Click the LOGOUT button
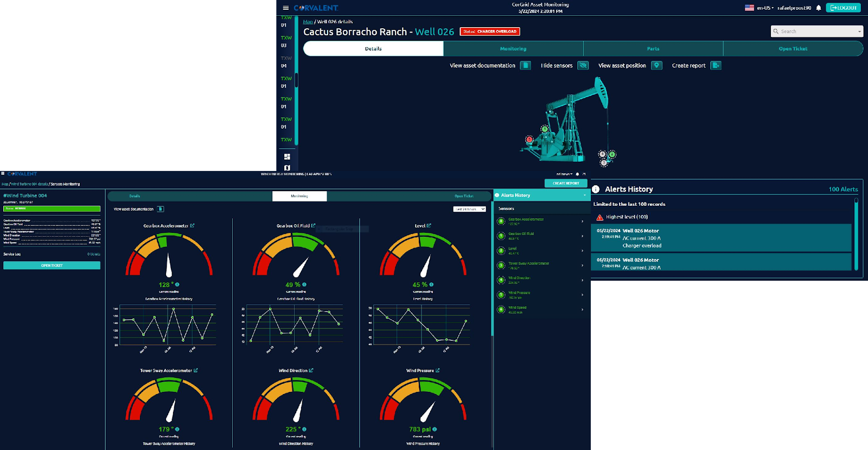The width and height of the screenshot is (868, 450). tap(843, 8)
